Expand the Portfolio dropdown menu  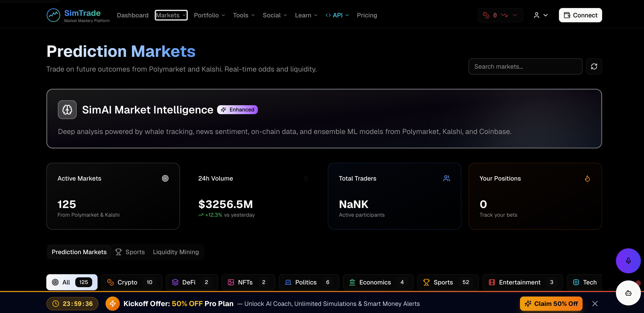click(210, 15)
